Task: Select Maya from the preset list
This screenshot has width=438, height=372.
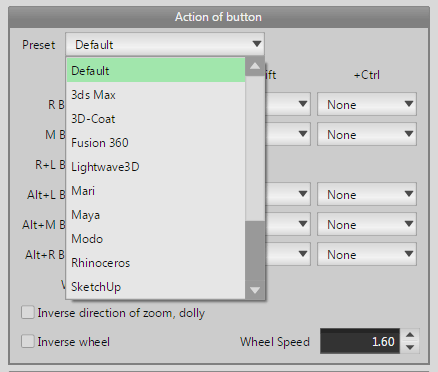Action: 156,215
